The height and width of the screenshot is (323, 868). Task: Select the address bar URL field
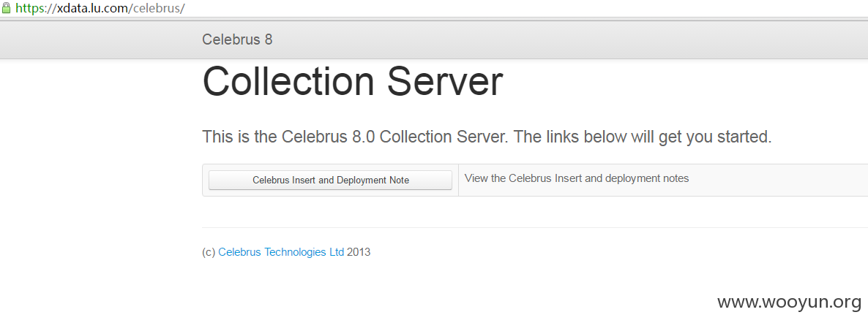(434, 8)
